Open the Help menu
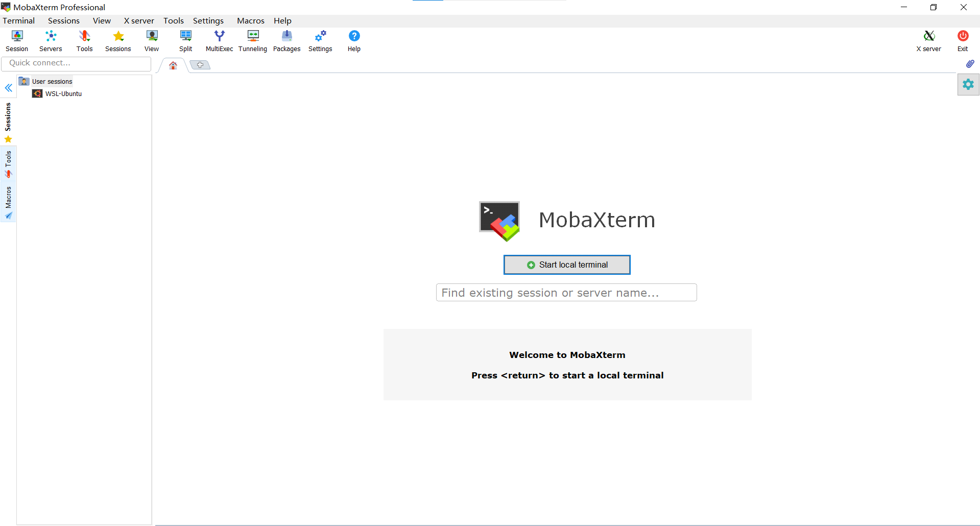Viewport: 980px width, 526px height. [x=282, y=21]
